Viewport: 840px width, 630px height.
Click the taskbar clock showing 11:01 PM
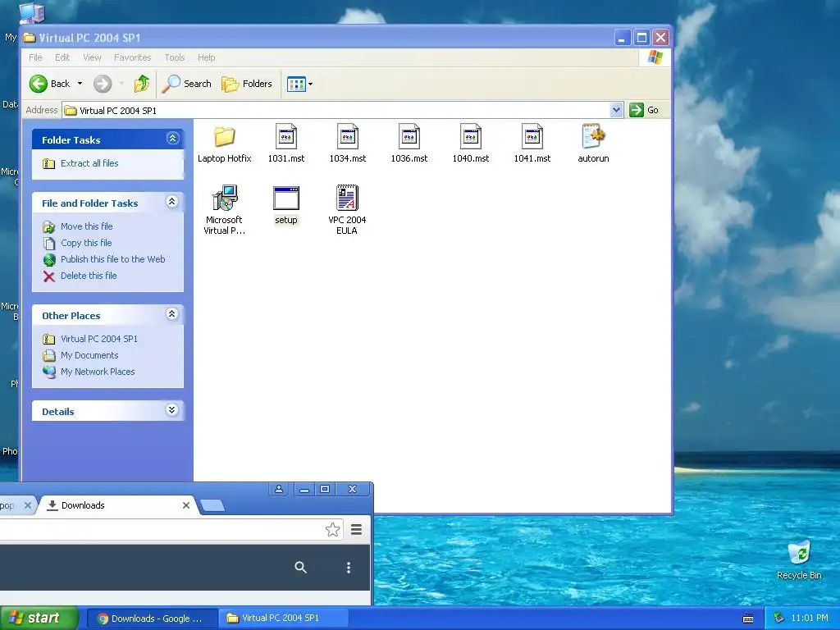[810, 619]
